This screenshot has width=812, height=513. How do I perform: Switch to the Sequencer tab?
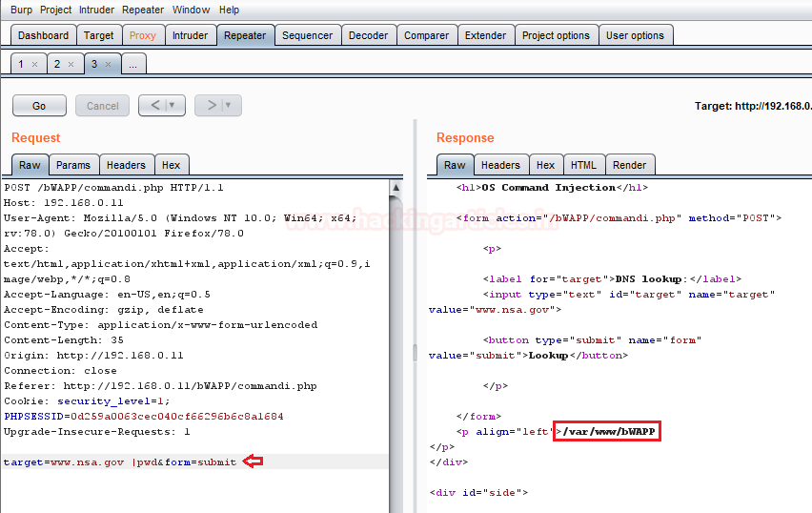tap(308, 35)
